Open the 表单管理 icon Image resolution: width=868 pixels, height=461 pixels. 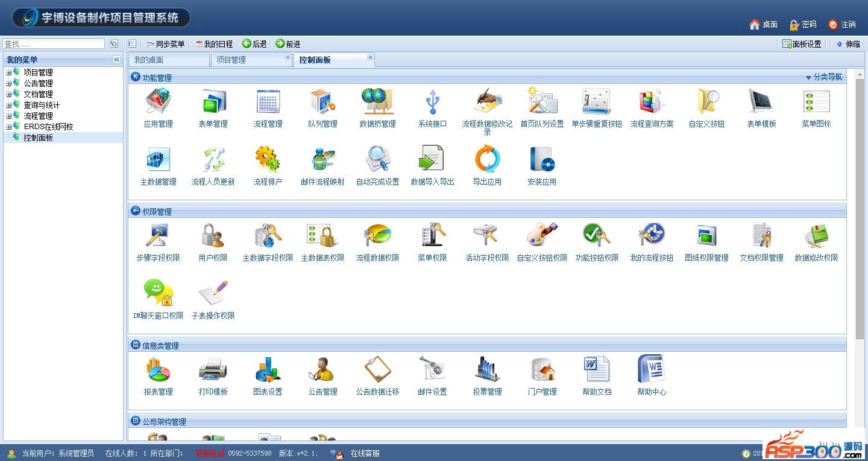[x=213, y=101]
